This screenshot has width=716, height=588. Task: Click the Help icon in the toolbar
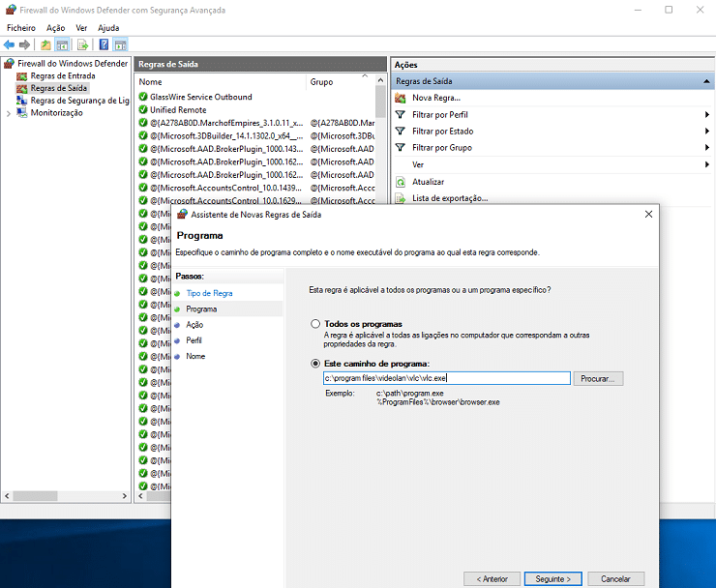click(104, 44)
